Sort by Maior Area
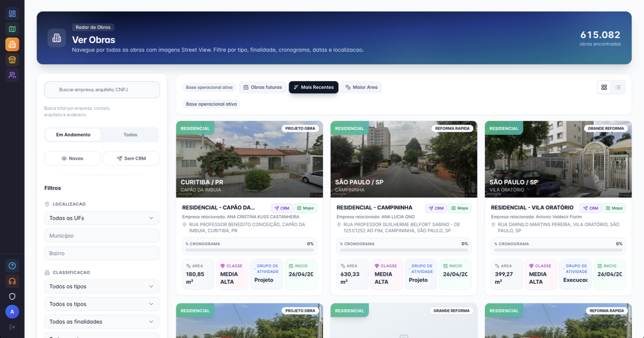 [361, 87]
